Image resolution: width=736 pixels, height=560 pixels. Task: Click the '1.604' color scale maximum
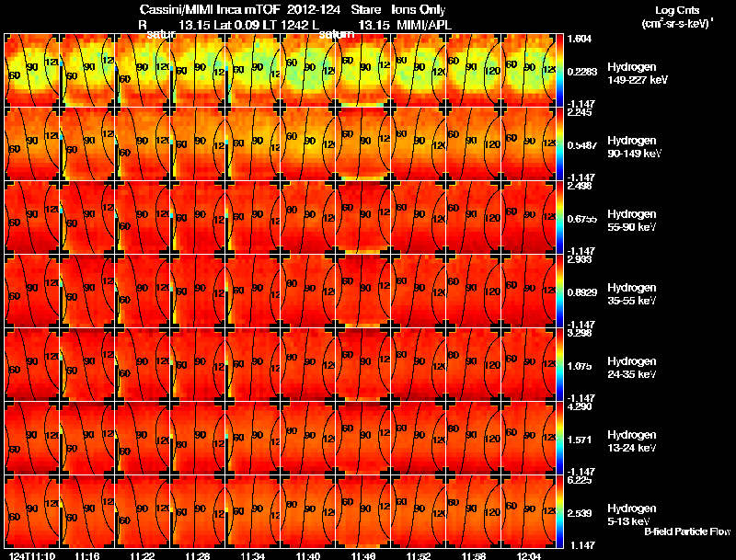580,39
